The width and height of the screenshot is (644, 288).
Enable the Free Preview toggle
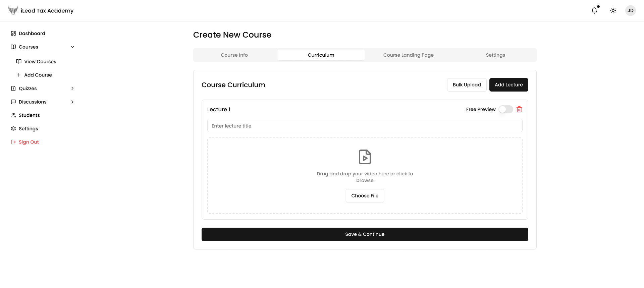[505, 109]
